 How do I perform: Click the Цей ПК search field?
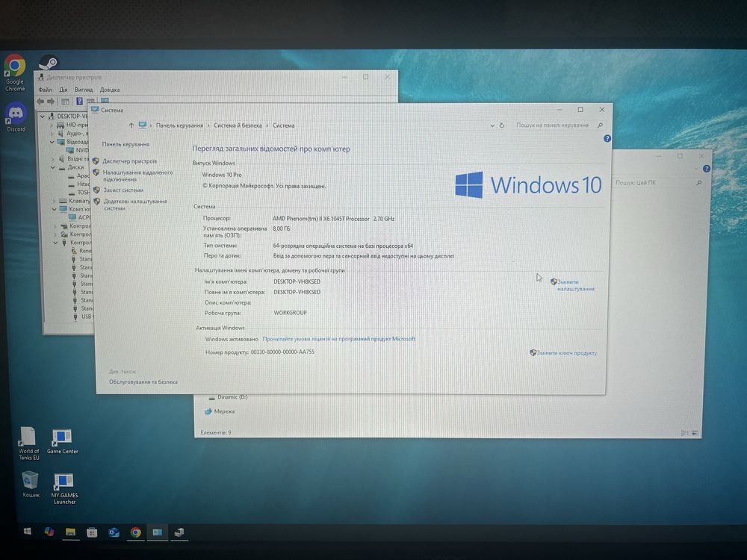pos(653,182)
